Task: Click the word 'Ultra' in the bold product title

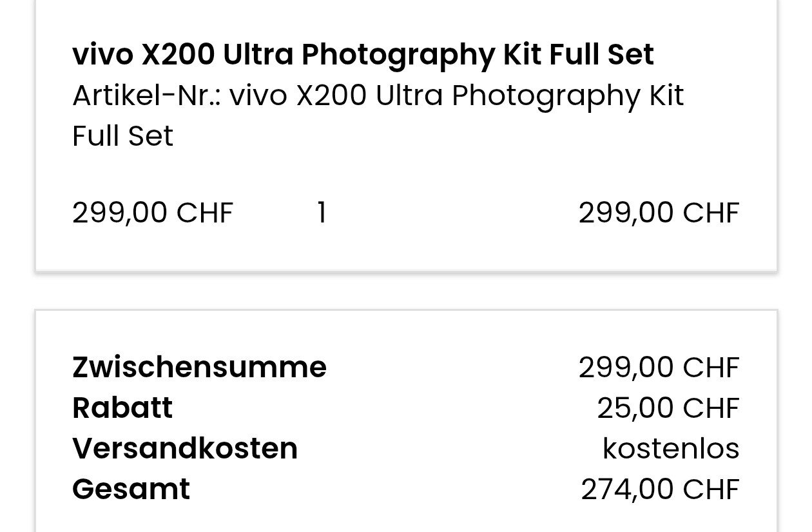Action: coord(258,55)
